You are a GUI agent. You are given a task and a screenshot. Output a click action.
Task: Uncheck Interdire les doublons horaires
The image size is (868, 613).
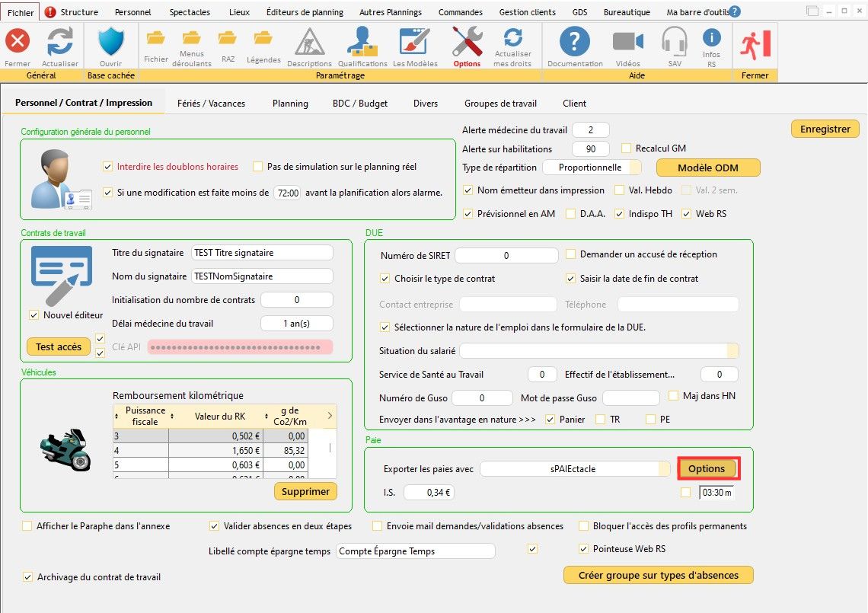click(x=107, y=167)
